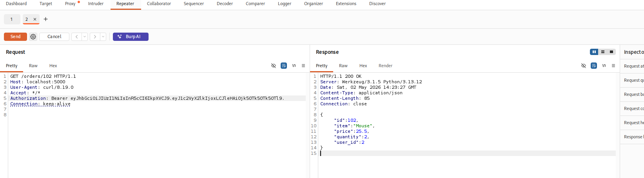The image size is (644, 178).
Task: Click the HTTP/1.1 200 OK status line
Action: coord(341,76)
